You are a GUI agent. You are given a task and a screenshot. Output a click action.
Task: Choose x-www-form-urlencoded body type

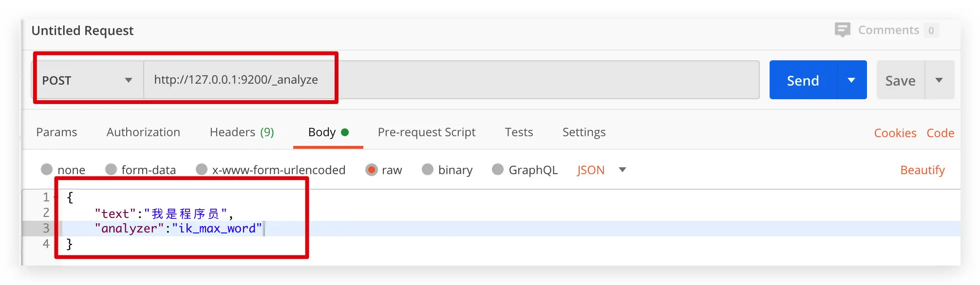[x=202, y=170]
